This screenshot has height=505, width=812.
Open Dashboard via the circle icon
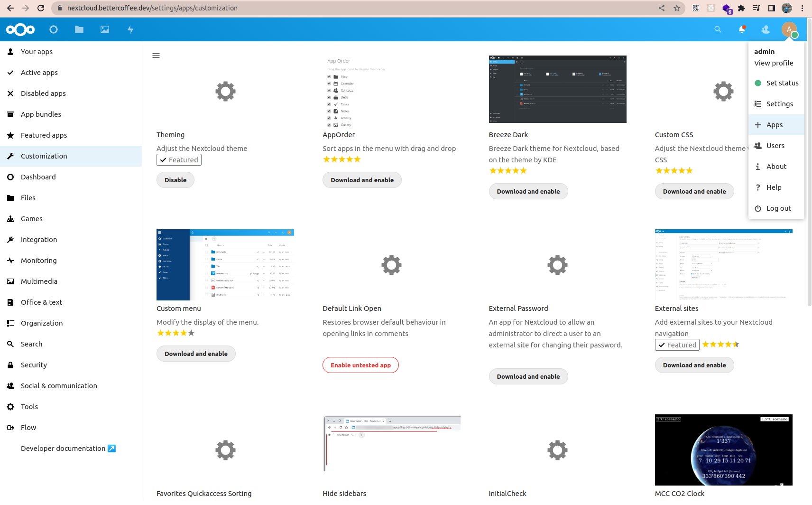[x=54, y=29]
